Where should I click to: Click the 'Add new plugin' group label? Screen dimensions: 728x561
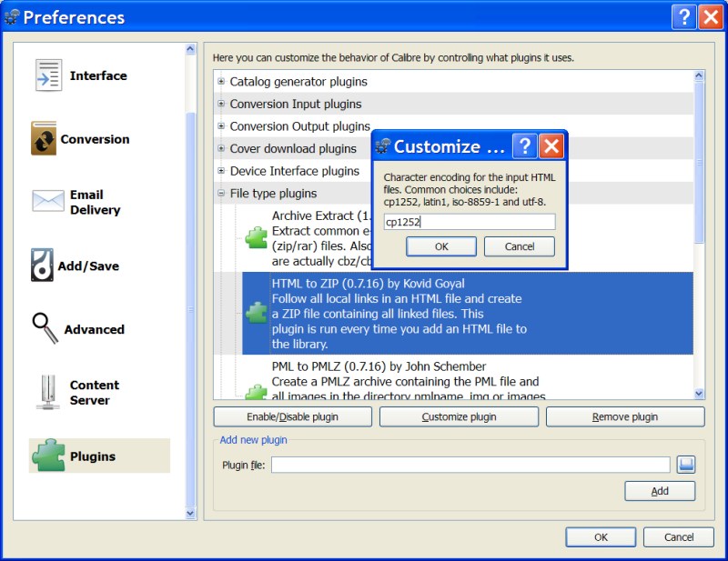[x=254, y=439]
